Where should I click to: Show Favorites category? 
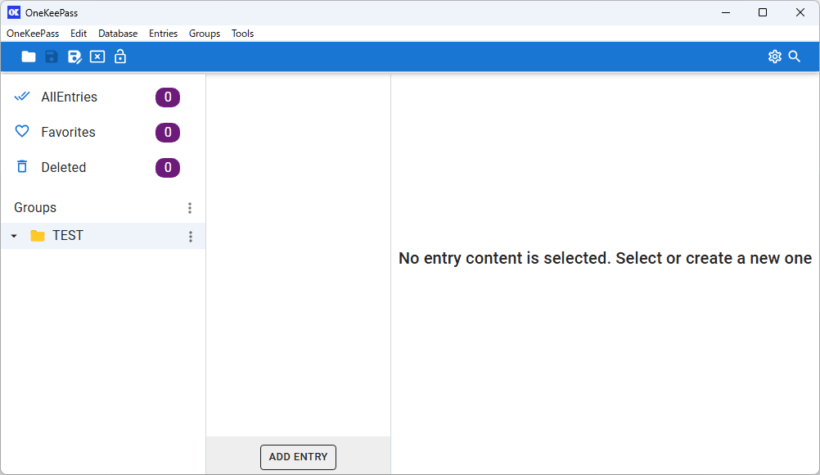point(68,132)
